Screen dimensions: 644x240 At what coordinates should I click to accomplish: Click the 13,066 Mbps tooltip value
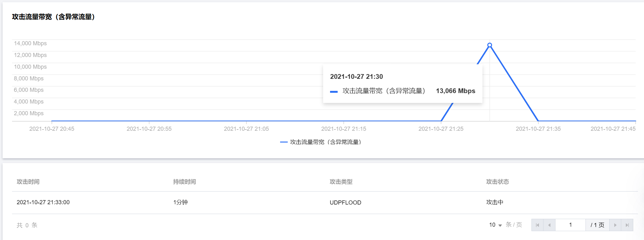pos(456,91)
